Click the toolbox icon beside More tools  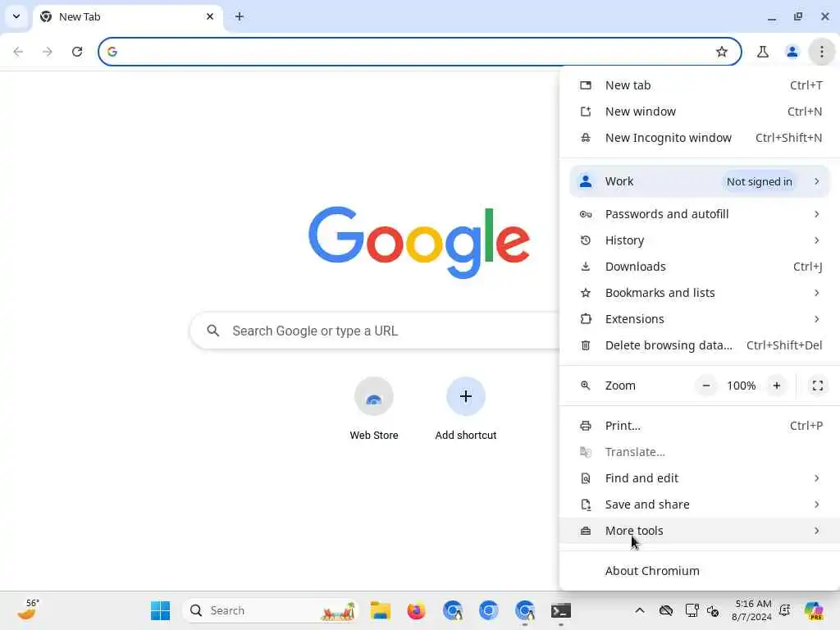click(586, 531)
